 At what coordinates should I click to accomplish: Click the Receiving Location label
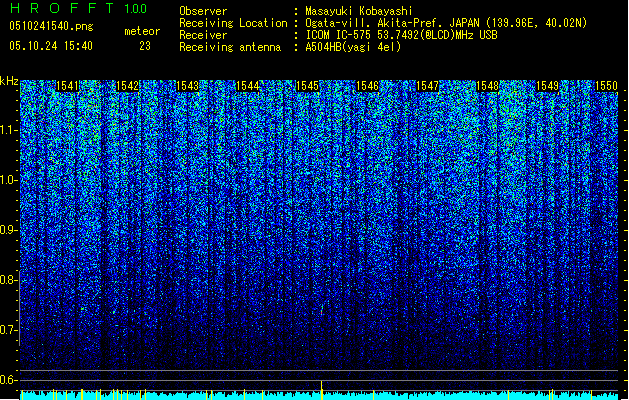(233, 23)
